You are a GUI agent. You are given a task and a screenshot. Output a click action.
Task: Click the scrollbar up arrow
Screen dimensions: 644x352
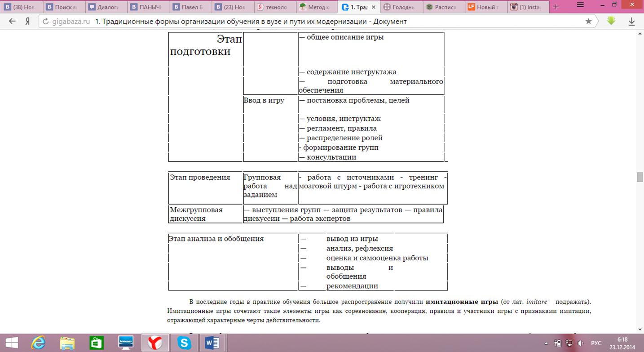point(640,33)
